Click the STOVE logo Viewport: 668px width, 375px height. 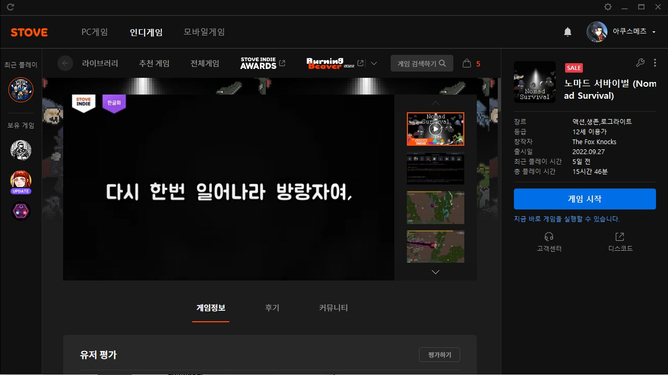29,32
